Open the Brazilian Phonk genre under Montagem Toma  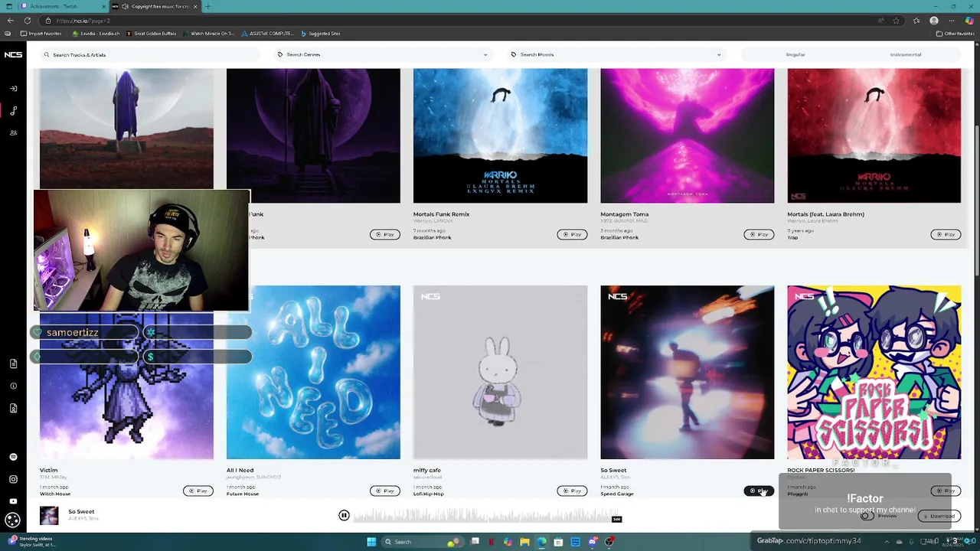click(x=619, y=237)
